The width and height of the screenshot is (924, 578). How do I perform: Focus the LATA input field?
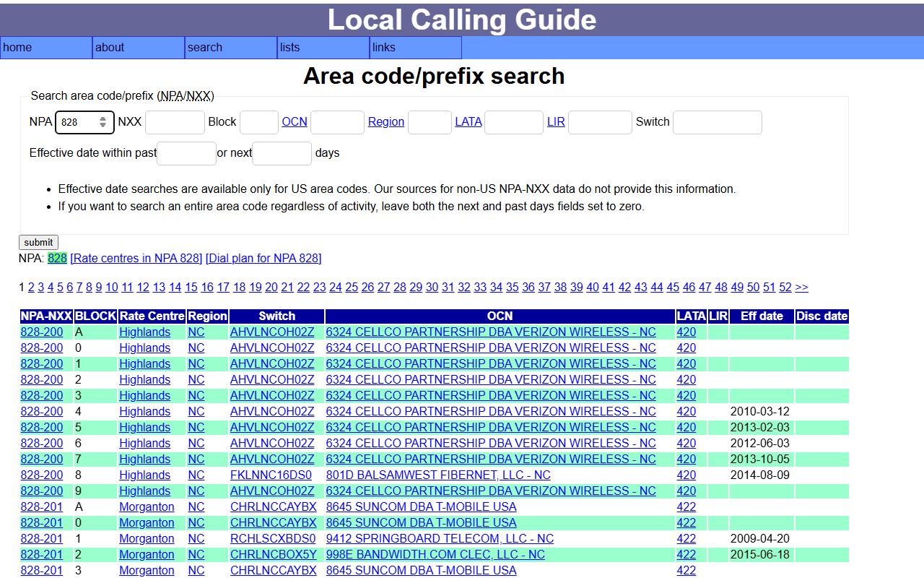[514, 122]
